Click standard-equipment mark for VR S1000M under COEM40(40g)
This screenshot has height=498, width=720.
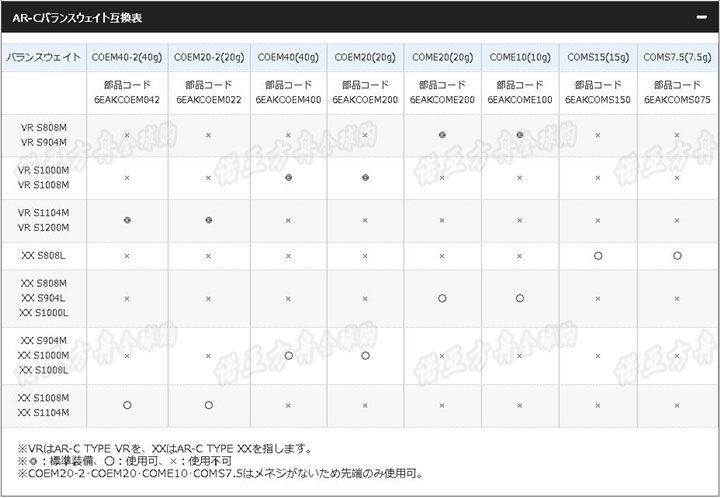coord(288,178)
